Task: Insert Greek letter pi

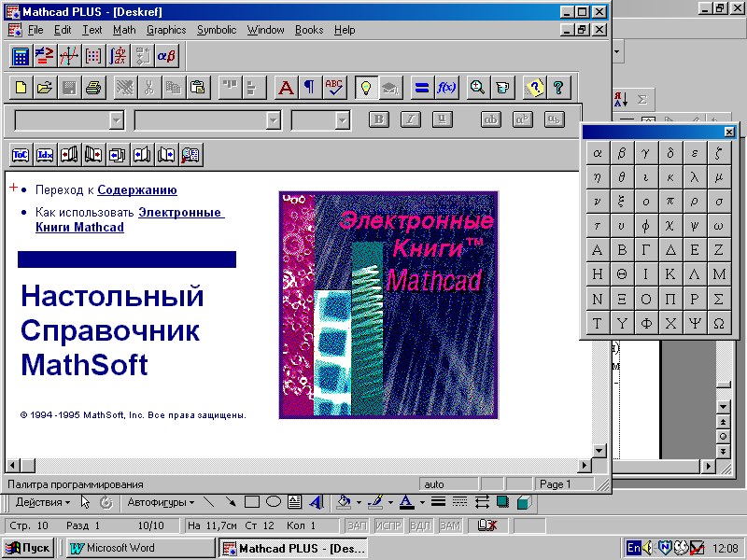Action: pyautogui.click(x=670, y=202)
